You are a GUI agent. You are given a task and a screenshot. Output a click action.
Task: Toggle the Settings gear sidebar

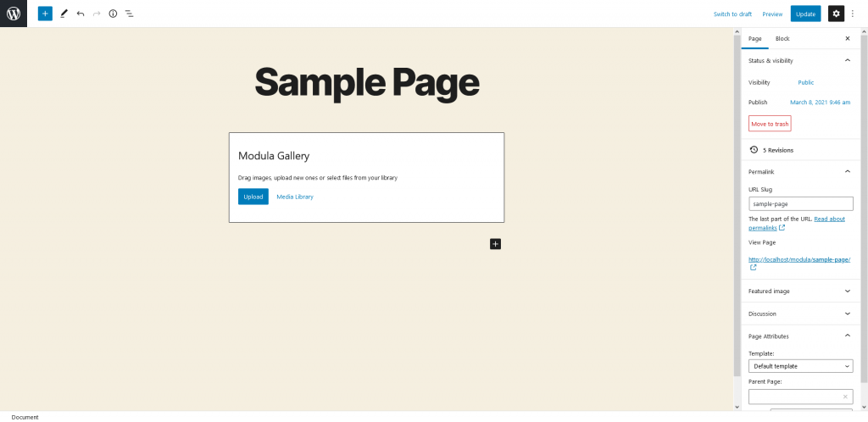pyautogui.click(x=836, y=14)
